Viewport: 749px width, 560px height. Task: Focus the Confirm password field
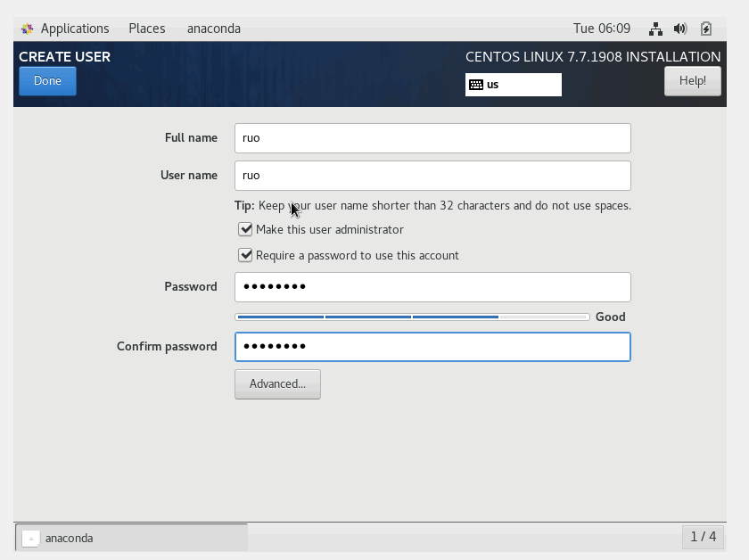coord(432,346)
